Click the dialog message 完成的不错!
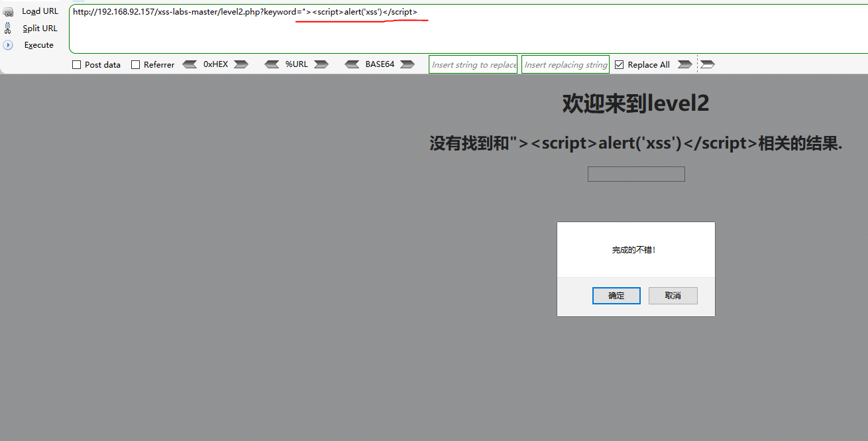 [x=634, y=250]
